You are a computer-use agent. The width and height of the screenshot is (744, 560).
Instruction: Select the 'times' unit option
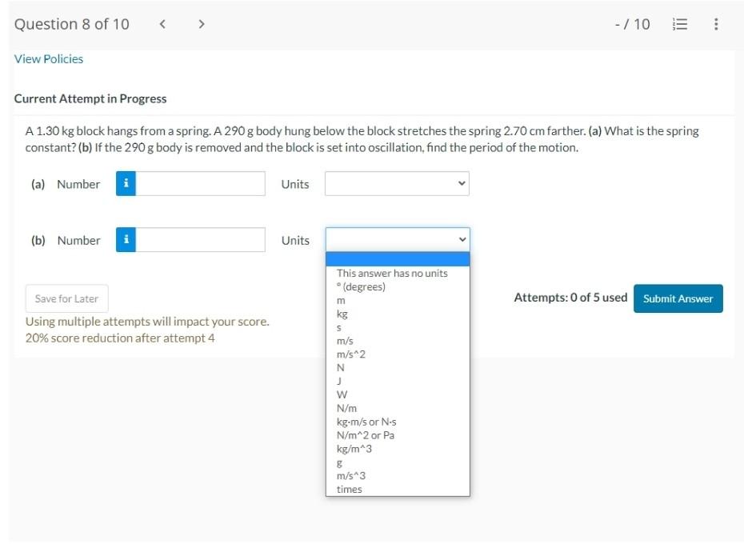point(398,490)
